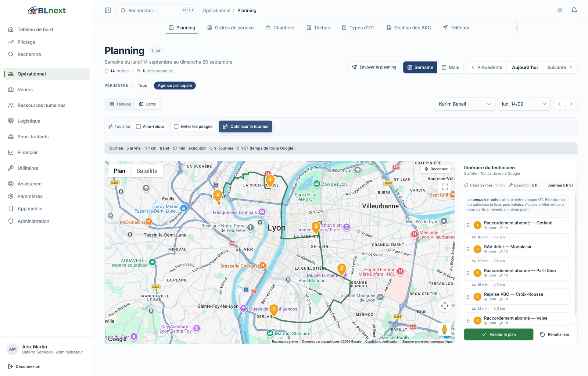Open Karim Benali technician dropdown
The width and height of the screenshot is (588, 376).
click(x=465, y=104)
